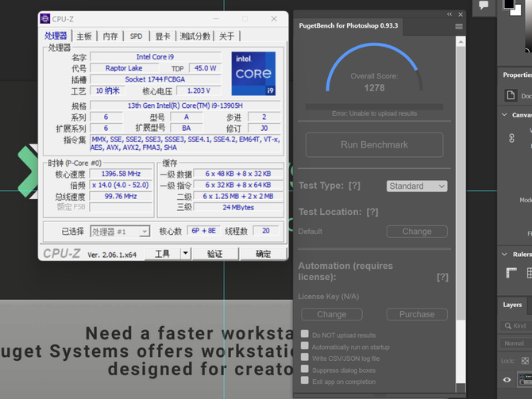Click the 6P + 8E core count value
Screen dimensions: 532x399
(x=203, y=231)
